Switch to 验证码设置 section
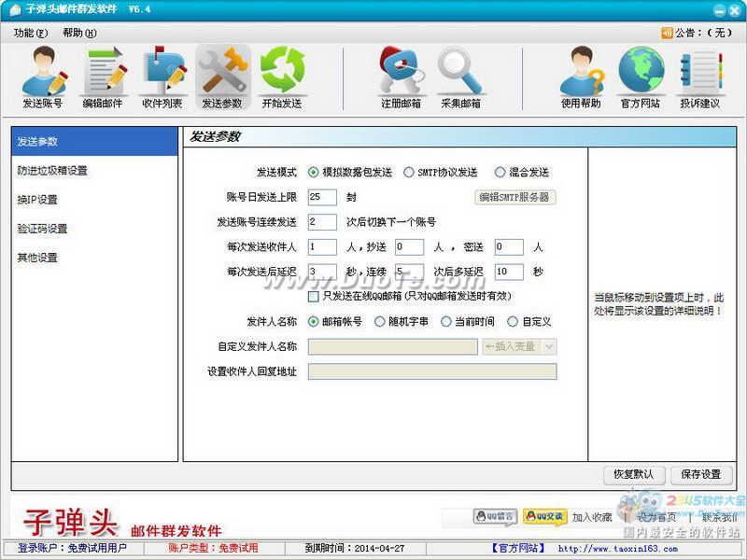 [x=94, y=229]
